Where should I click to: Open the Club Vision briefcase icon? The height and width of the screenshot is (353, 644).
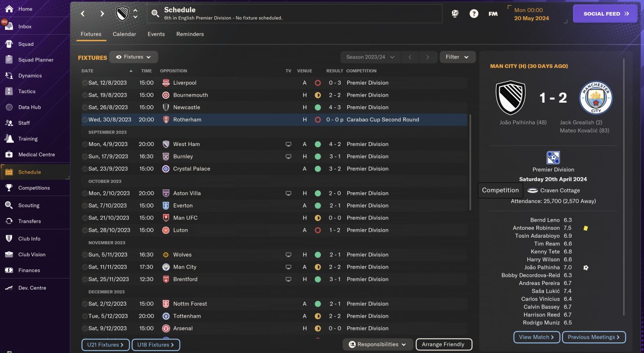(x=9, y=254)
